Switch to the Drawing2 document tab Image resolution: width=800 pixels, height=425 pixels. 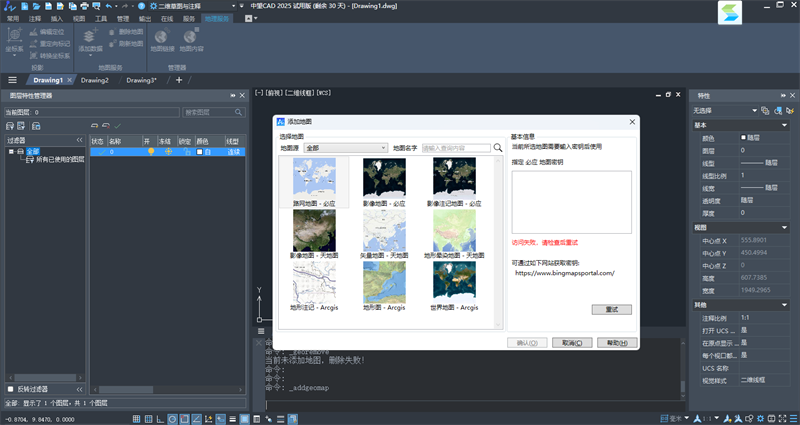95,80
